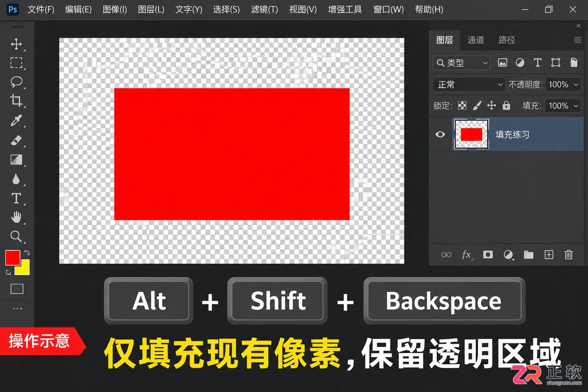The image size is (588, 392).
Task: Select the Blur droplet tool
Action: [16, 179]
